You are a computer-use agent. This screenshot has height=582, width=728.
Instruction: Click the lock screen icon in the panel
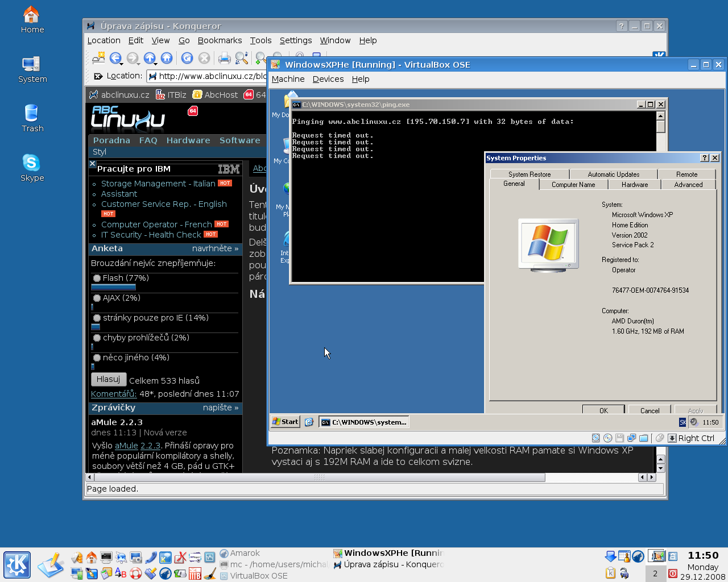click(673, 557)
